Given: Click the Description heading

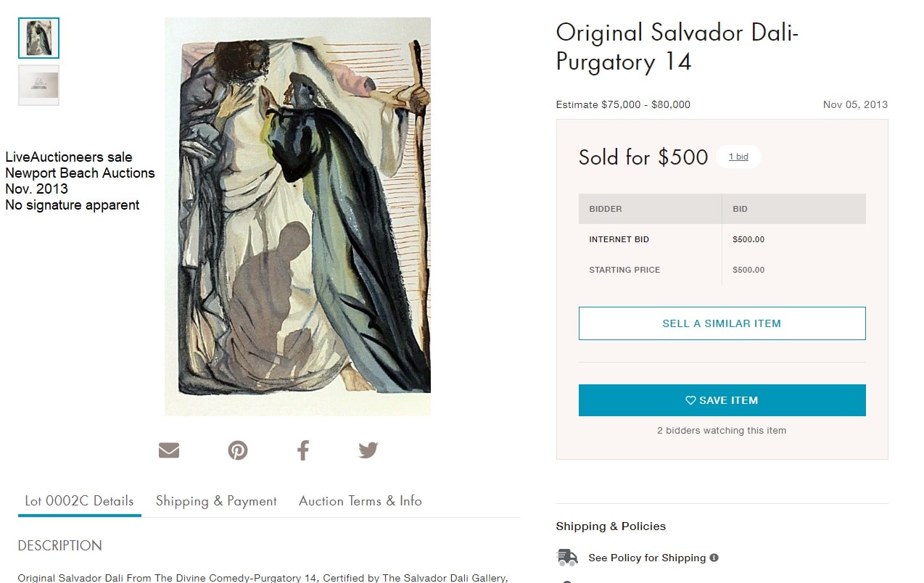Looking at the screenshot, I should click(x=59, y=545).
